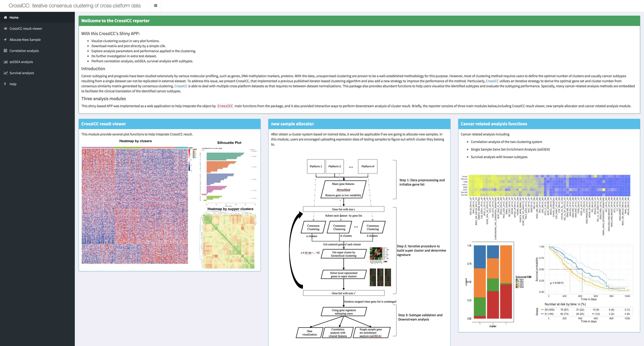Click the question mark Help icon
The height and width of the screenshot is (346, 644).
tap(5, 84)
